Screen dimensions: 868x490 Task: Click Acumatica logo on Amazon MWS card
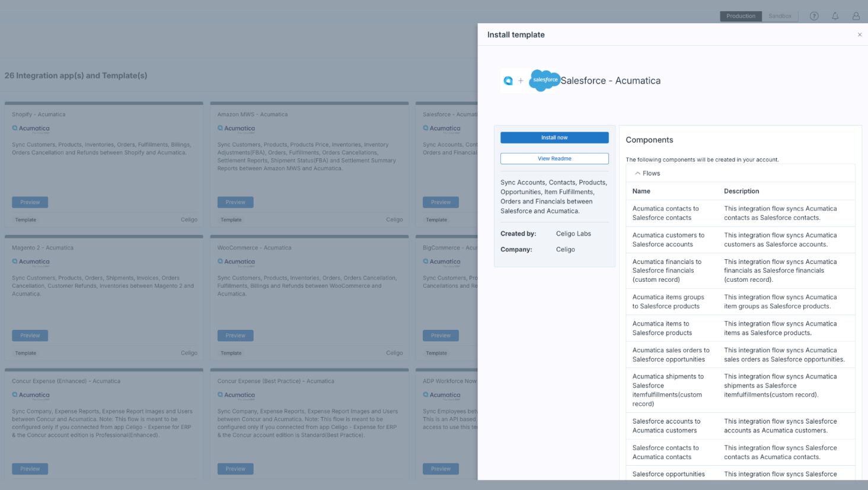click(236, 129)
